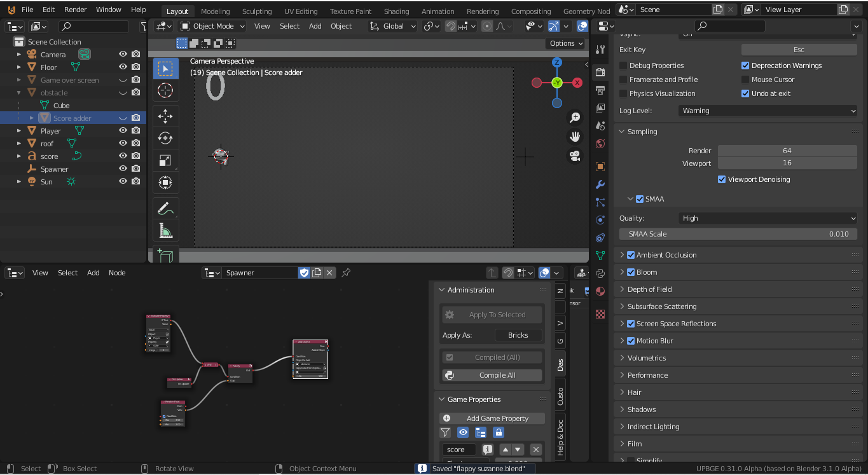The height and width of the screenshot is (475, 868).
Task: Disable Viewport Denoising
Action: point(722,179)
